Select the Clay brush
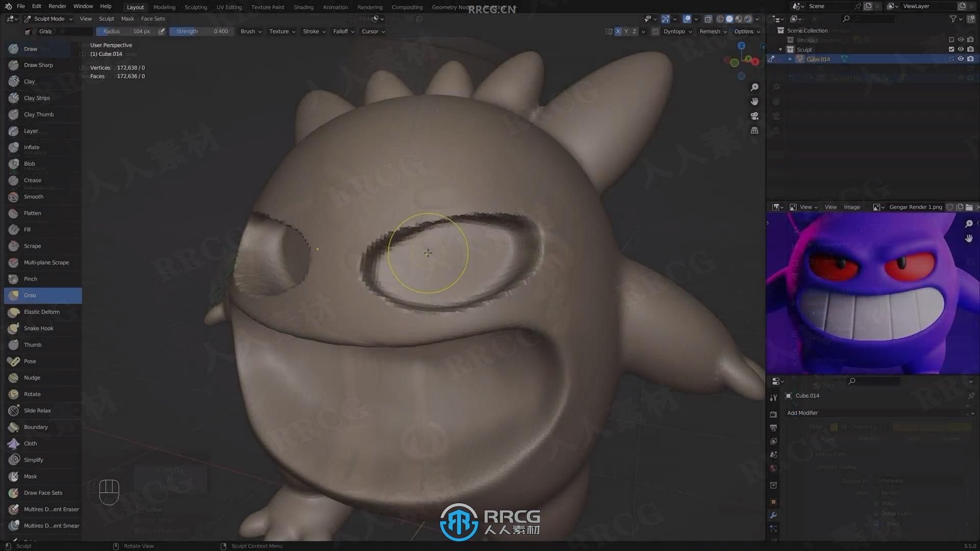Viewport: 980px width, 551px height. point(43,82)
